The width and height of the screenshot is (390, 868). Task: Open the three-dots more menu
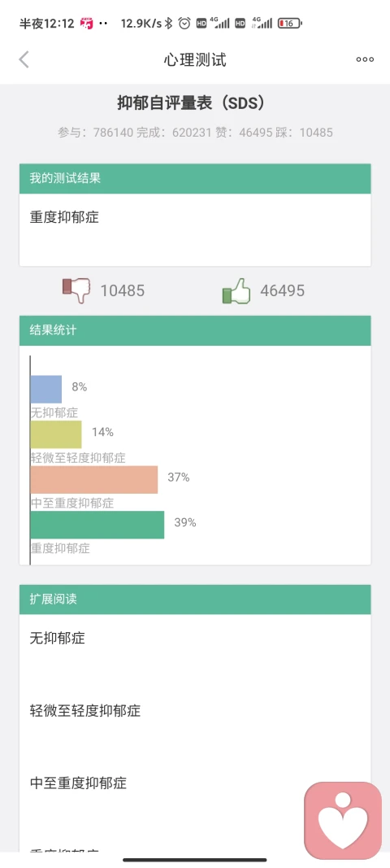click(365, 59)
